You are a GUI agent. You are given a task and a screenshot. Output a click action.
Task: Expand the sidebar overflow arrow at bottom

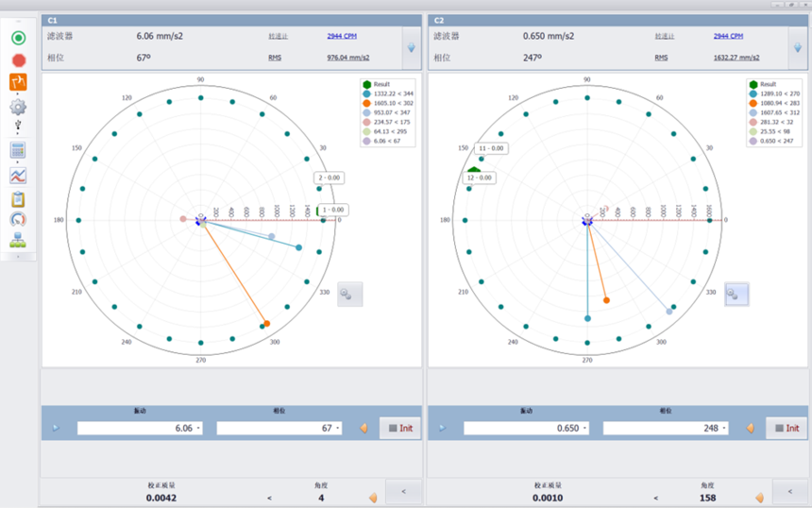(18, 256)
